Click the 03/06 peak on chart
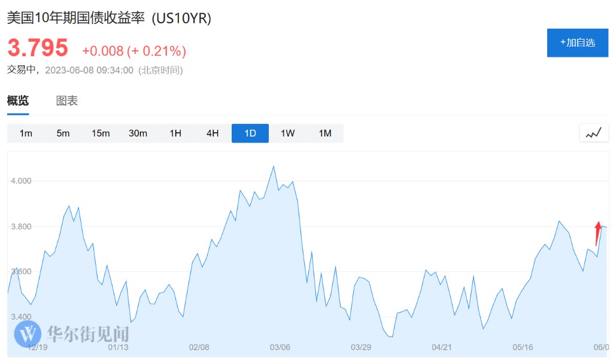Image resolution: width=613 pixels, height=364 pixels. pos(274,166)
